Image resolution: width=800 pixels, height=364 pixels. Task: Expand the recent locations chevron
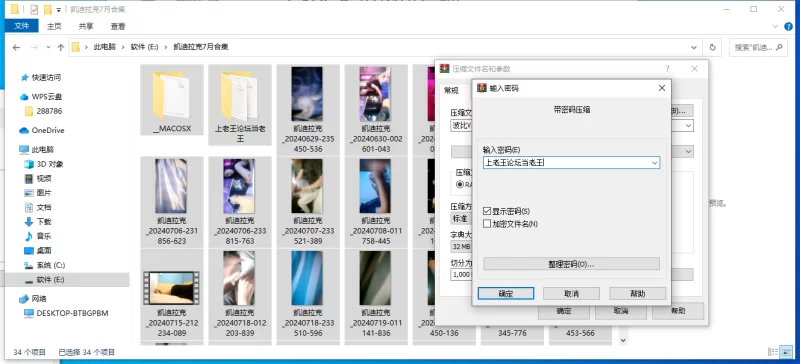(48, 47)
